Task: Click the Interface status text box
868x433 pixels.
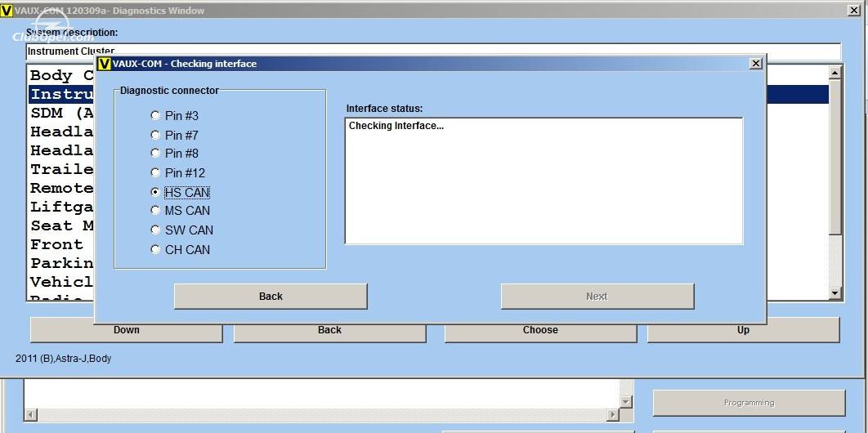Action: (544, 181)
